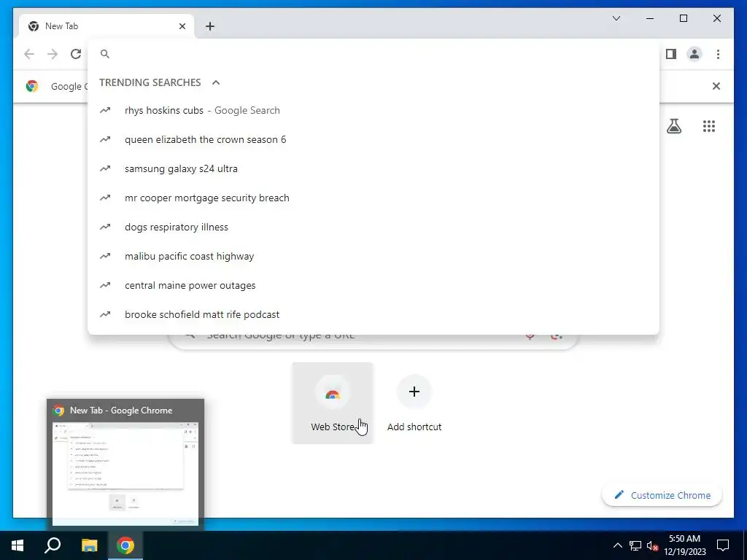The width and height of the screenshot is (747, 560).
Task: Choose samsung galaxy s24 ultra suggestion
Action: (373, 168)
